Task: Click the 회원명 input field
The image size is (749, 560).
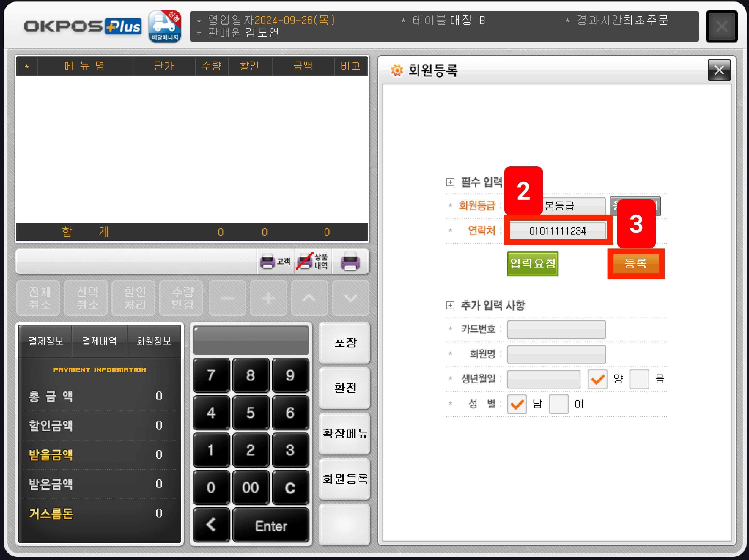Action: pos(556,354)
